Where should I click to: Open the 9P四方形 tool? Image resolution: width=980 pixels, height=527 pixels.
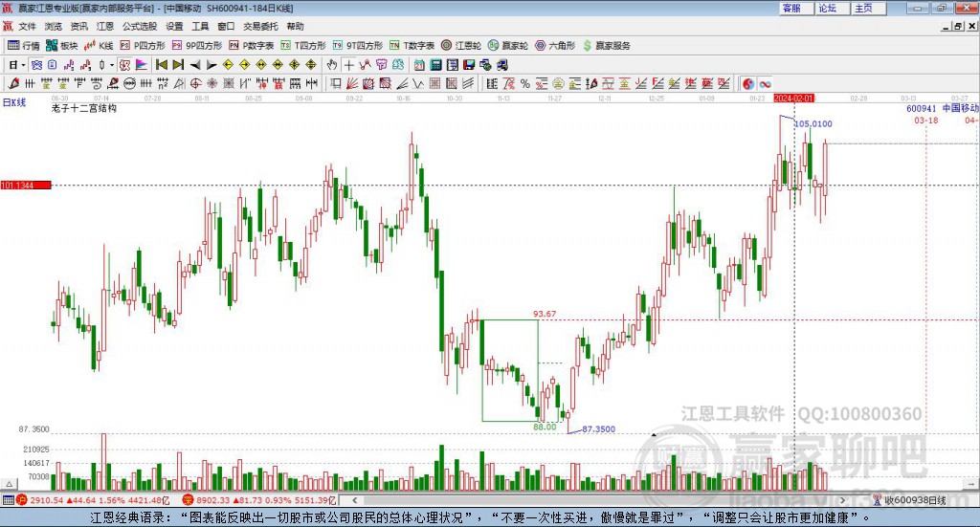tap(197, 46)
